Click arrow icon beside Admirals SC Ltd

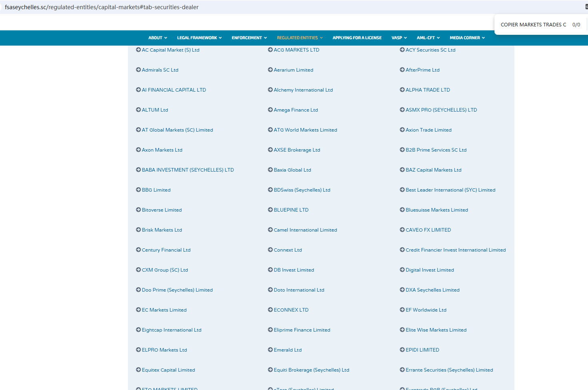tap(138, 70)
